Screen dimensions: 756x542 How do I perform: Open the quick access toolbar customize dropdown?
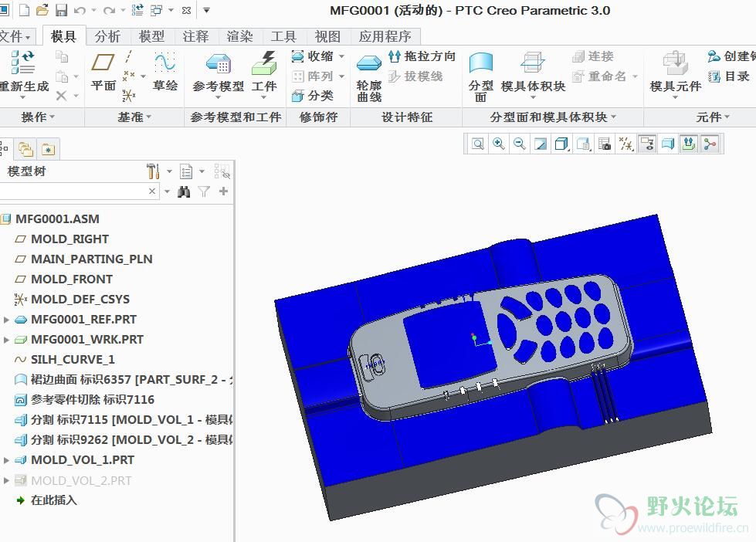click(x=206, y=10)
